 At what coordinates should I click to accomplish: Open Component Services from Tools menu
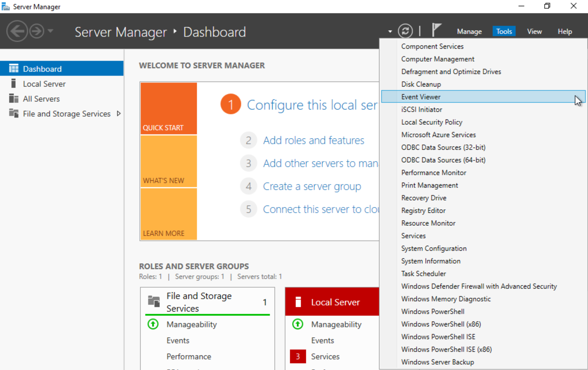pyautogui.click(x=483, y=46)
